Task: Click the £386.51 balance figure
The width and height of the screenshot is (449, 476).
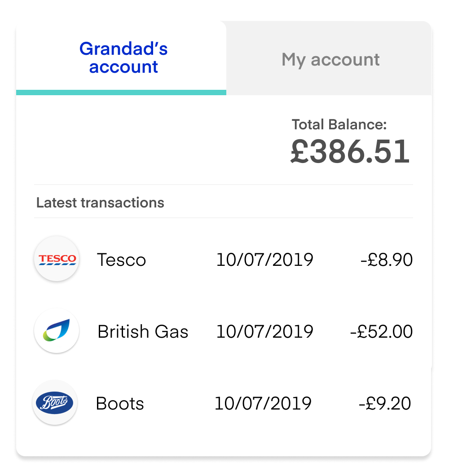Action: coord(350,152)
